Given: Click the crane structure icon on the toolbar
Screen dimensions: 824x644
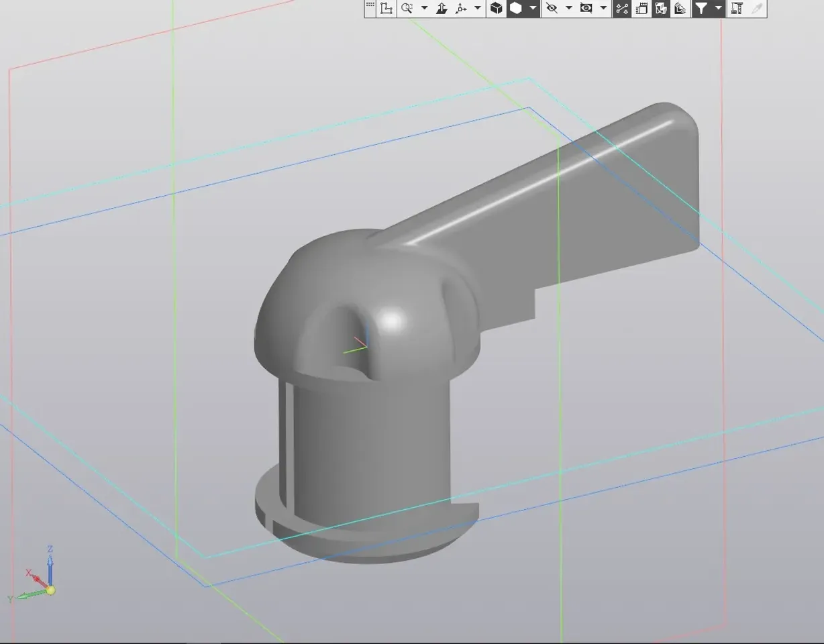Looking at the screenshot, I should 736,8.
